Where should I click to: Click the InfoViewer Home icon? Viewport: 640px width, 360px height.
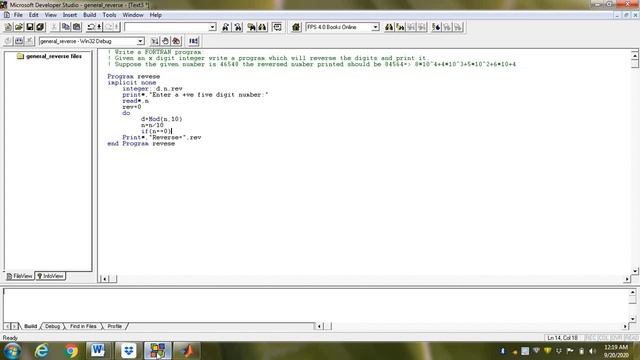pyautogui.click(x=296, y=27)
